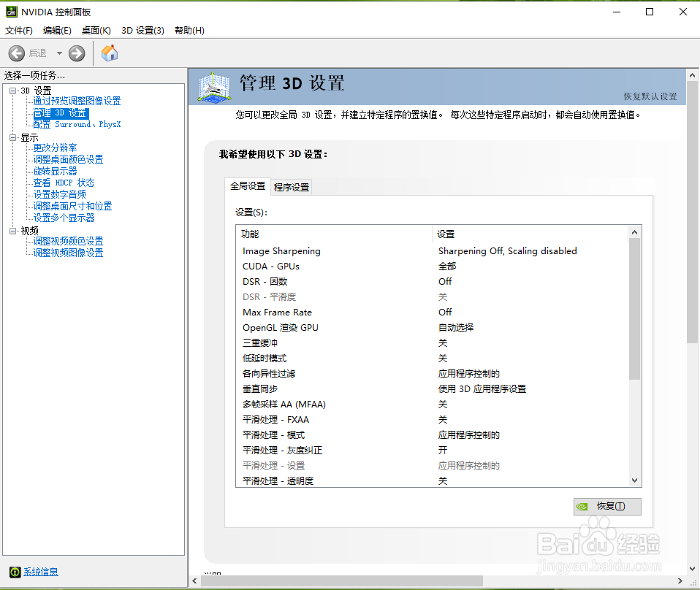Open 调整桌面尺寸和位置 task
Screen dimensions: 700x590
73,206
